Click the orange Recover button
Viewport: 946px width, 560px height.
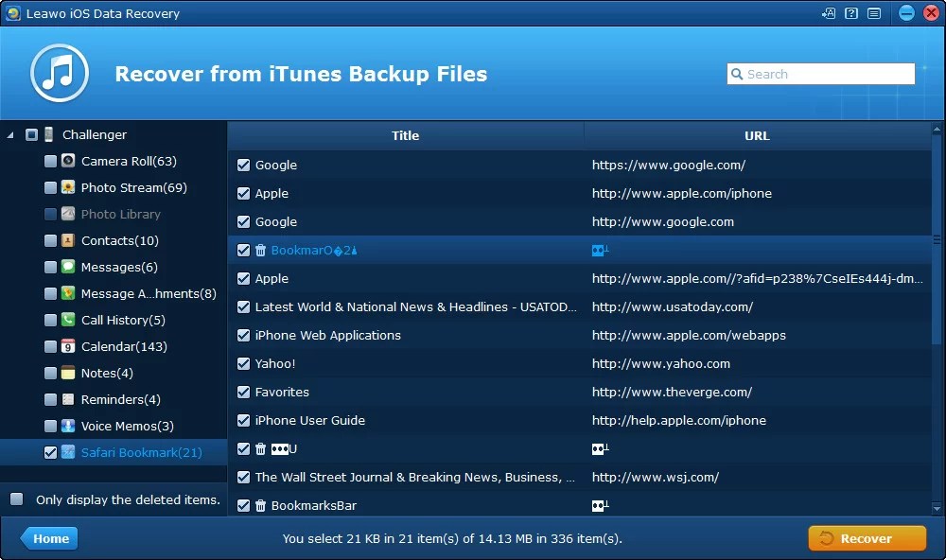pyautogui.click(x=867, y=537)
